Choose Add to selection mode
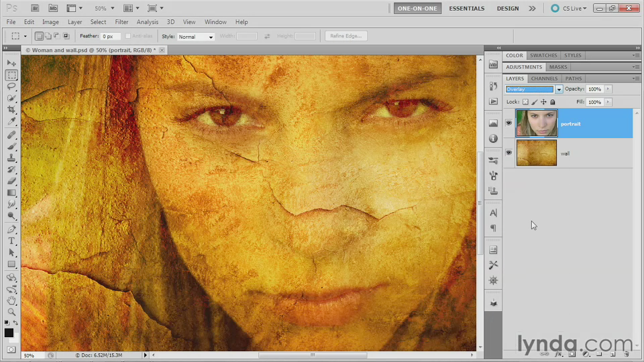Screen dimensions: 644x362 (48, 36)
